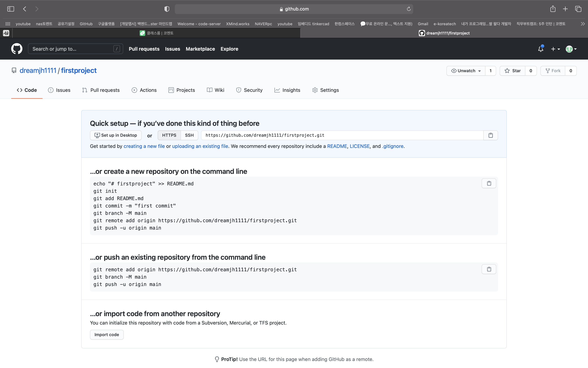Copy the repository URL with clipboard icon
Image resolution: width=588 pixels, height=368 pixels.
point(491,135)
